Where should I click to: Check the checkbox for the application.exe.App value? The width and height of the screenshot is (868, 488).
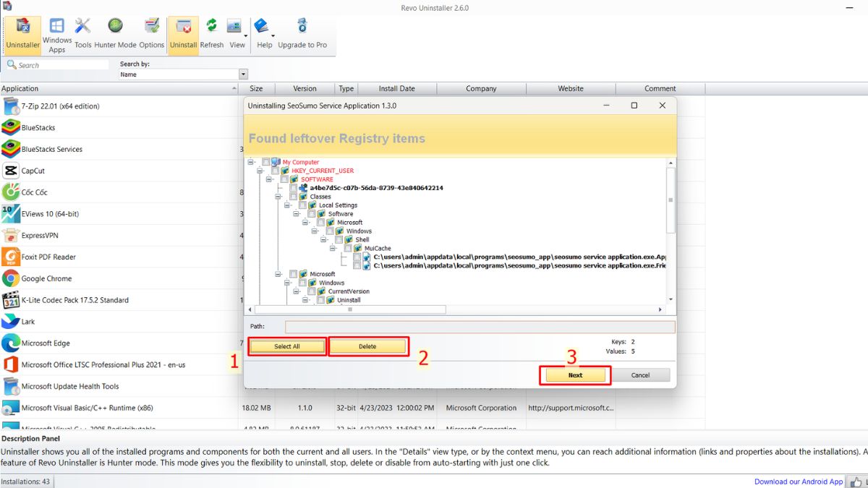[357, 257]
